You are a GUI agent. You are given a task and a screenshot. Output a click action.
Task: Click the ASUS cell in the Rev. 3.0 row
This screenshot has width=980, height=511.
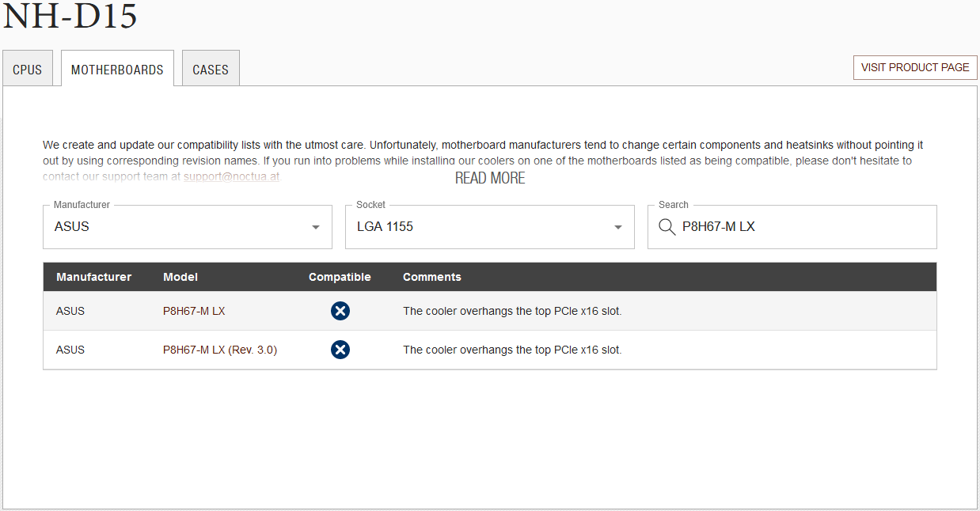tap(70, 350)
